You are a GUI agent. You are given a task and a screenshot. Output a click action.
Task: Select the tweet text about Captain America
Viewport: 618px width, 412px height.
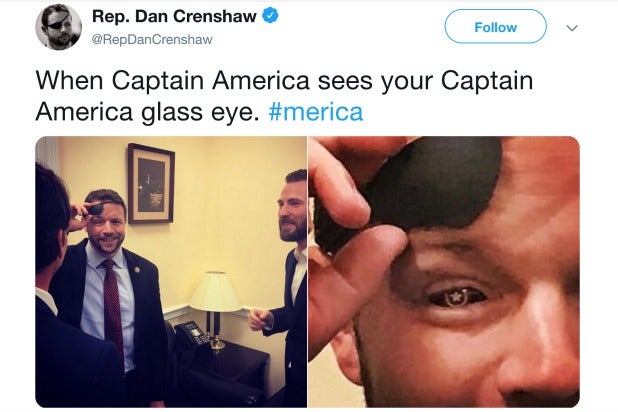coord(284,96)
